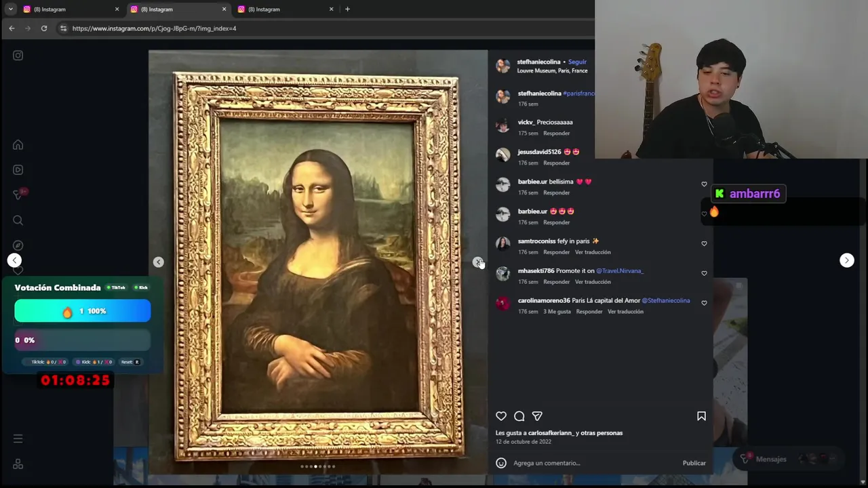
Task: Click the ambarrr6 chat username overlay
Action: [755, 194]
